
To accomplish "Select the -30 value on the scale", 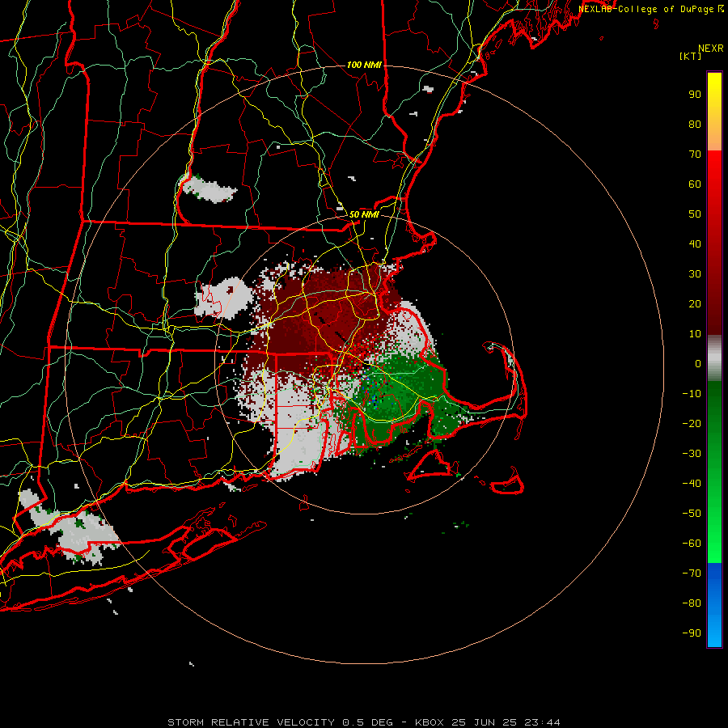I will click(692, 454).
